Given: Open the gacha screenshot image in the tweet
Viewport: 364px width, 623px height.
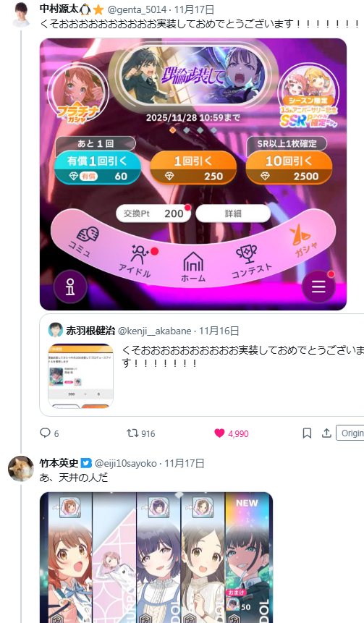Looking at the screenshot, I should 193,174.
